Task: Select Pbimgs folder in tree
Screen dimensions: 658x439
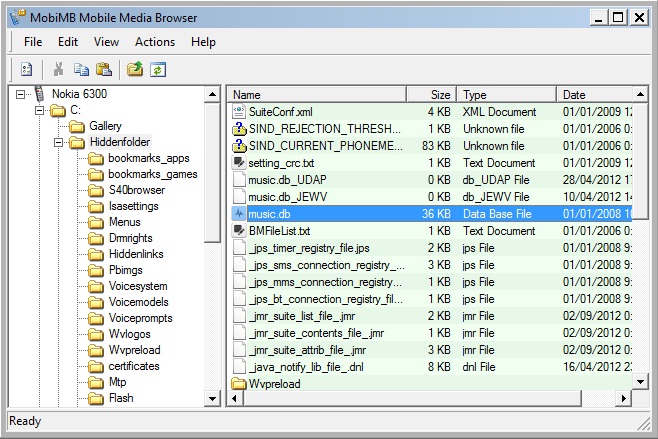Action: click(x=125, y=270)
